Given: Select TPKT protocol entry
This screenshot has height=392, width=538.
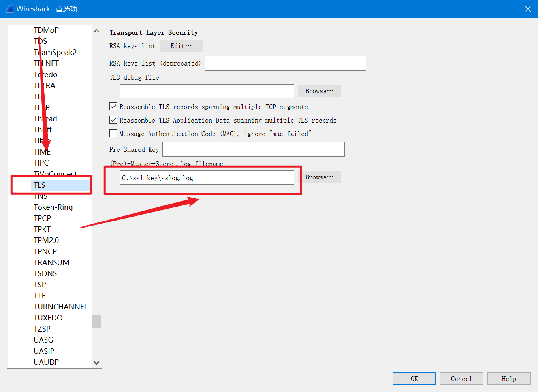Looking at the screenshot, I should (x=42, y=229).
